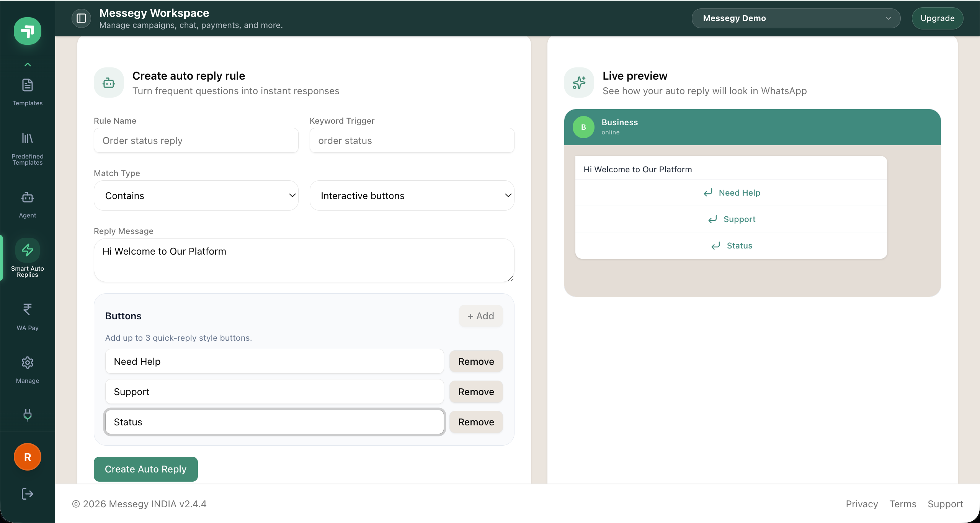The height and width of the screenshot is (523, 980).
Task: Open the R user avatar
Action: tap(28, 457)
